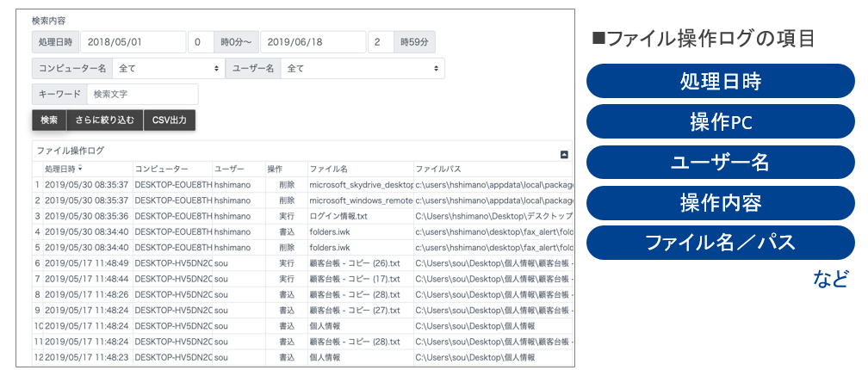
Task: Click the 操作PC blue pill label
Action: [721, 121]
